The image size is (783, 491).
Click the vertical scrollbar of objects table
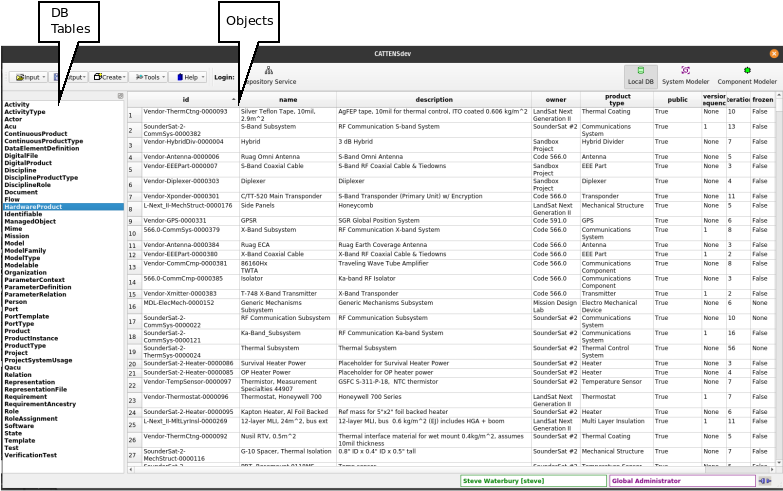[x=779, y=280]
